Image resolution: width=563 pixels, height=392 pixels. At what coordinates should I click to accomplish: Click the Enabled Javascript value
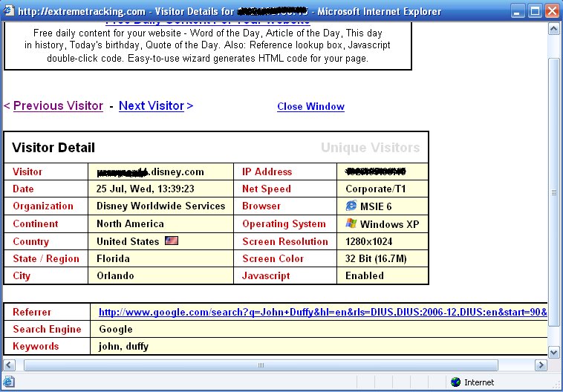[x=365, y=275]
